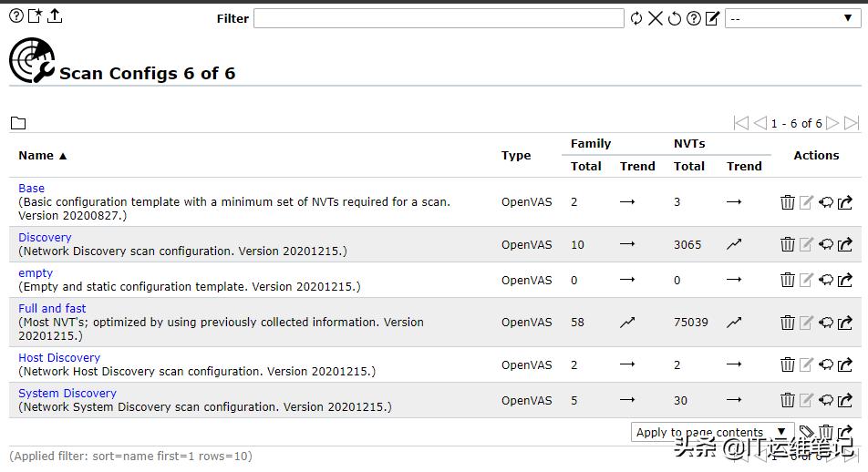Open the filter edit dialog icon

[x=713, y=18]
